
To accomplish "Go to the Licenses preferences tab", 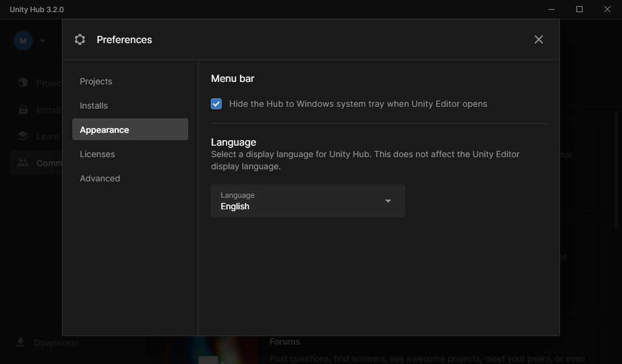I will pos(130,154).
